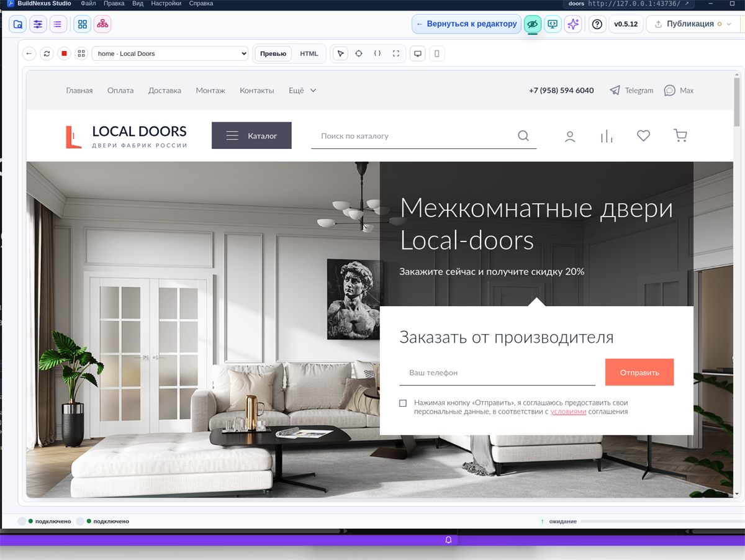Screen dimensions: 745x560
Task: Open the purple AI sparkles icon
Action: [573, 24]
